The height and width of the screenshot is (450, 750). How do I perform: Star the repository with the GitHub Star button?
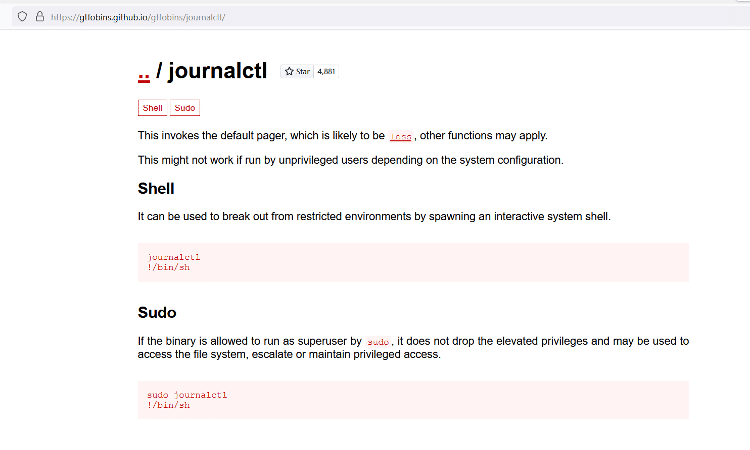pyautogui.click(x=297, y=71)
